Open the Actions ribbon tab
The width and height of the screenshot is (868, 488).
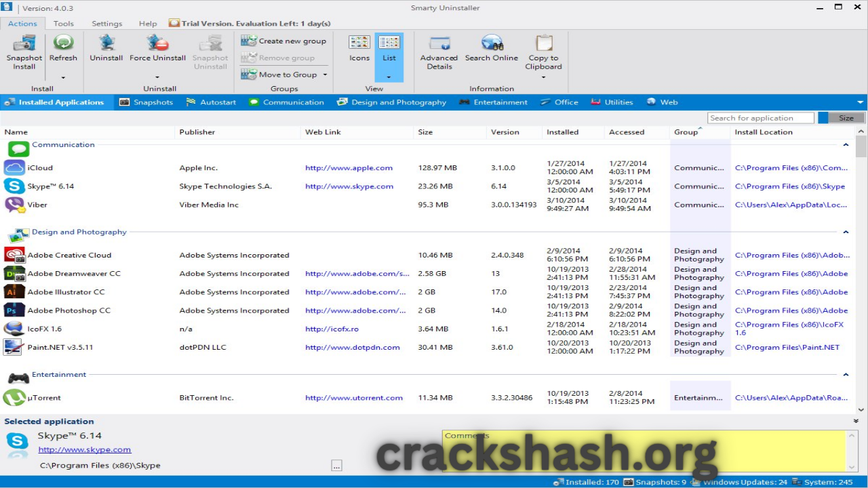pyautogui.click(x=22, y=23)
